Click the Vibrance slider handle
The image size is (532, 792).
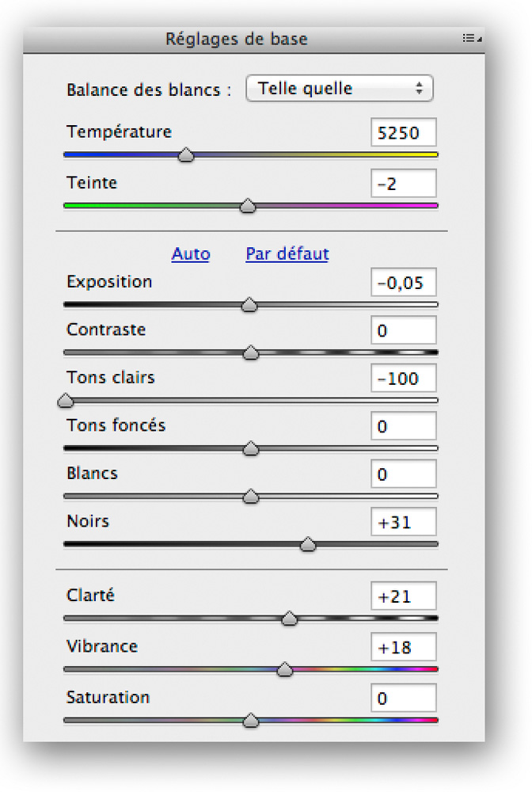[285, 669]
